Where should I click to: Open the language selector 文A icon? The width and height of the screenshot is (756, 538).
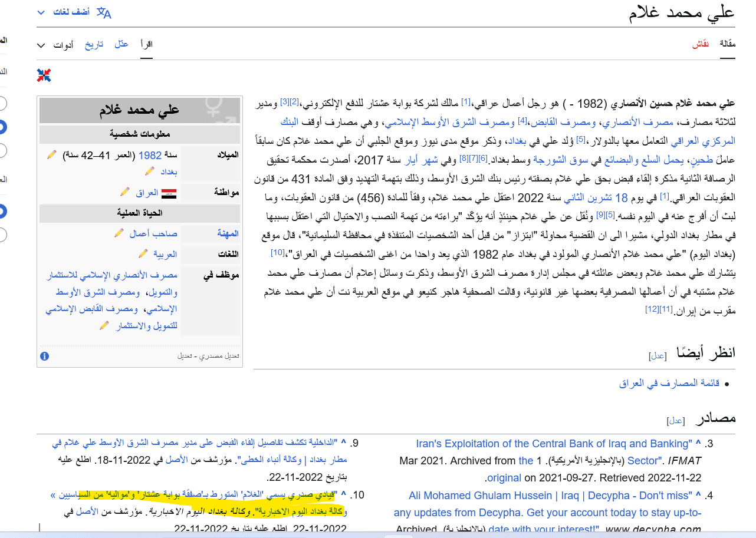click(x=103, y=12)
